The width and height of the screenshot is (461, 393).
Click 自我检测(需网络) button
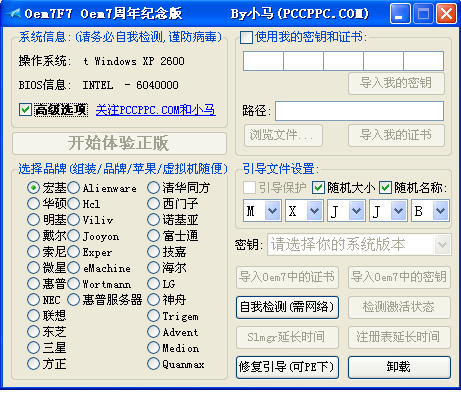pos(287,307)
